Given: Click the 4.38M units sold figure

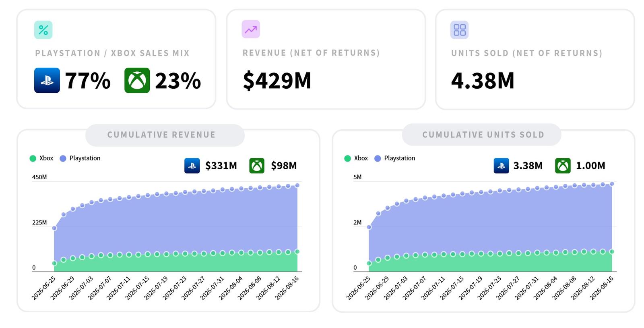Looking at the screenshot, I should point(483,81).
